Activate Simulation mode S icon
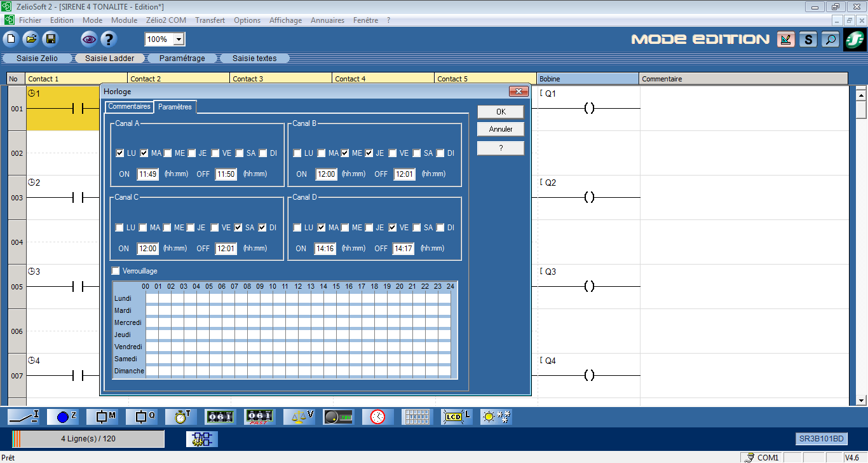868x463 pixels. (x=808, y=39)
